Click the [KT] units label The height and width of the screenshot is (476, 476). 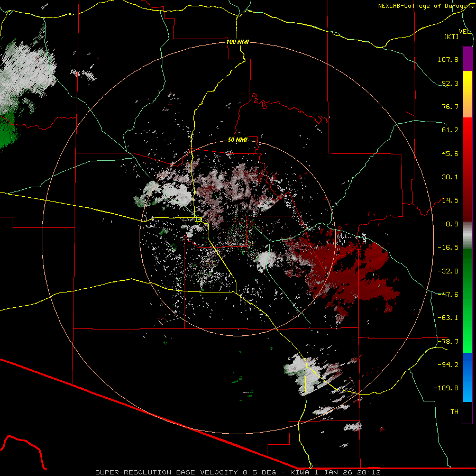point(452,36)
